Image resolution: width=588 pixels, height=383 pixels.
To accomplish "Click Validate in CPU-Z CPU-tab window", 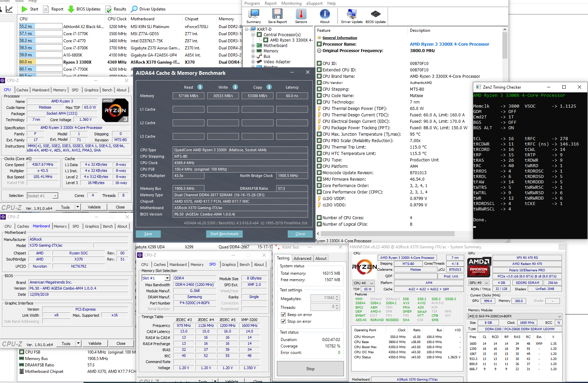I will 94,207.
